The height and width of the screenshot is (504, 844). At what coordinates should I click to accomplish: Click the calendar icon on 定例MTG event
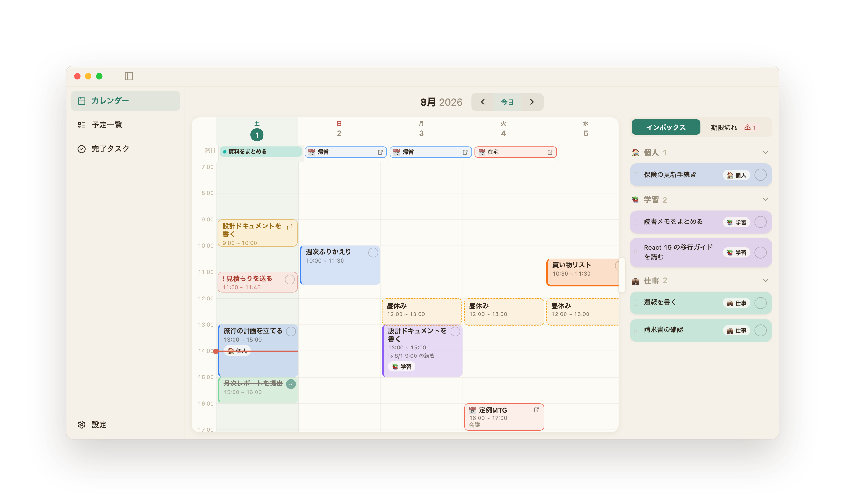(x=472, y=410)
